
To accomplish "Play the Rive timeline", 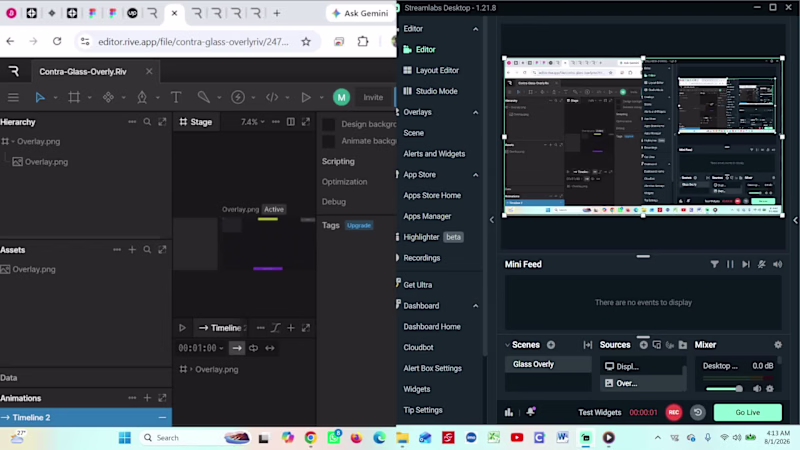I will coord(182,328).
